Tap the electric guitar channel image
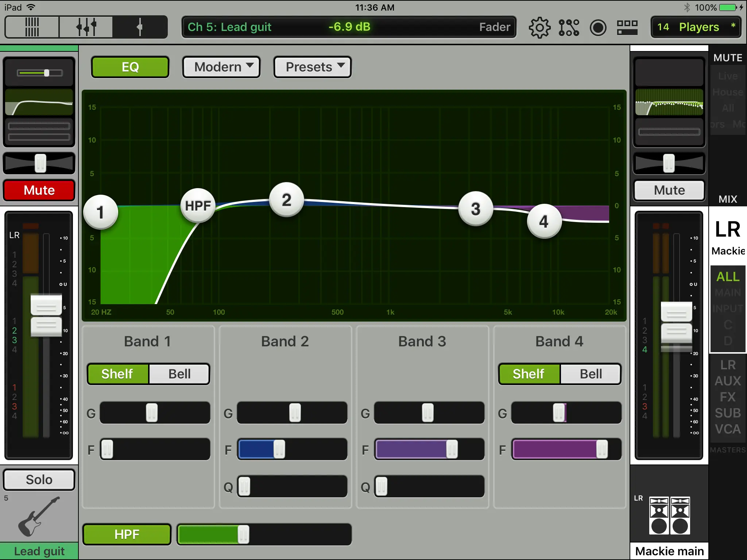The image size is (747, 560). pos(39,516)
